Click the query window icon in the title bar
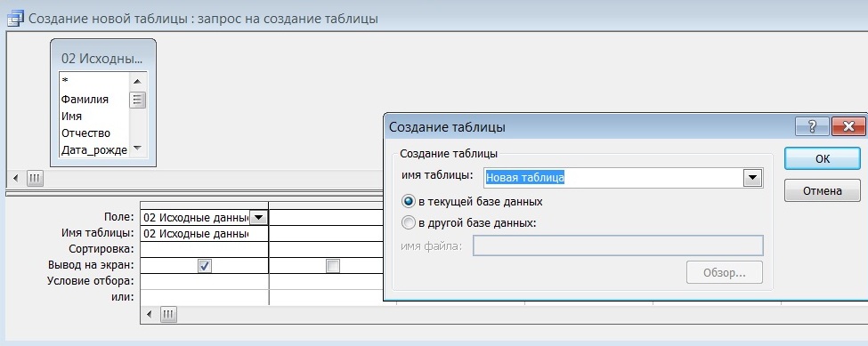This screenshot has width=868, height=346. 15,19
